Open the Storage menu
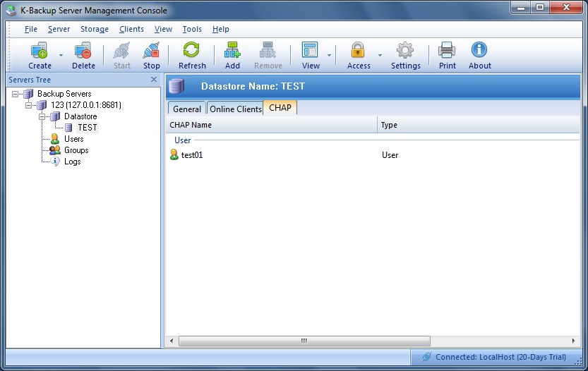 (x=95, y=29)
